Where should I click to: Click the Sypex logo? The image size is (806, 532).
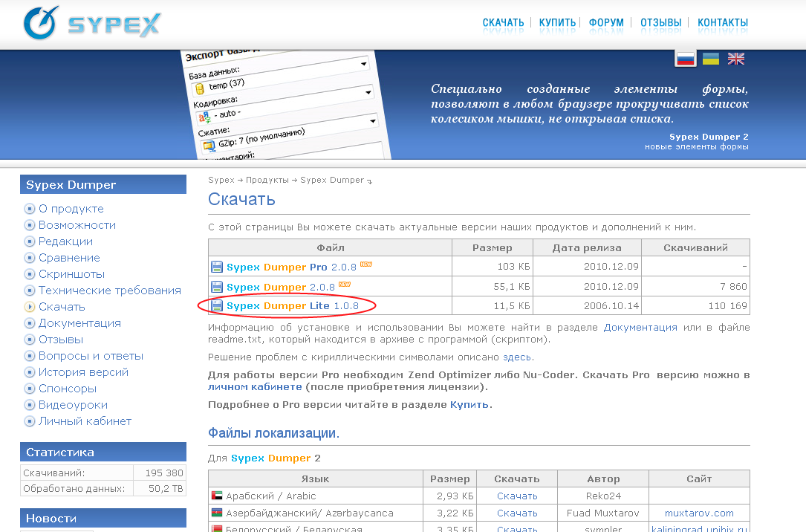[x=93, y=23]
